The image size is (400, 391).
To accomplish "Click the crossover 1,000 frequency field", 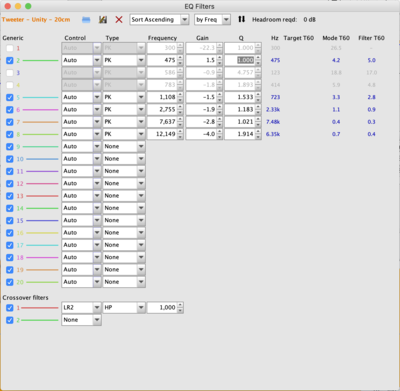I will pyautogui.click(x=162, y=308).
